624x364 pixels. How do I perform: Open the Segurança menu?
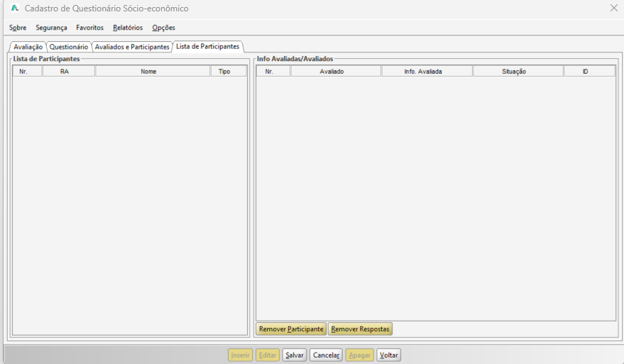click(x=51, y=28)
